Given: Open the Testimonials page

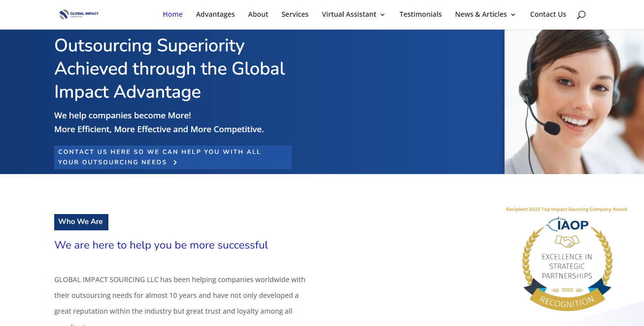Looking at the screenshot, I should point(420,14).
